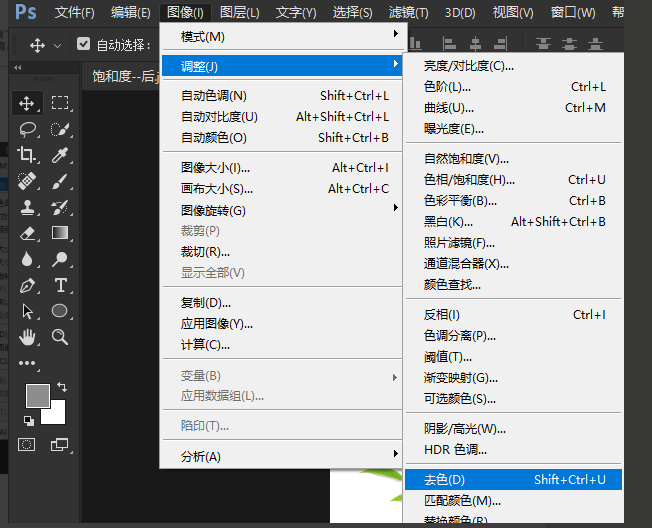Click the distribute vertical centers icon
This screenshot has height=528, width=652.
click(569, 43)
